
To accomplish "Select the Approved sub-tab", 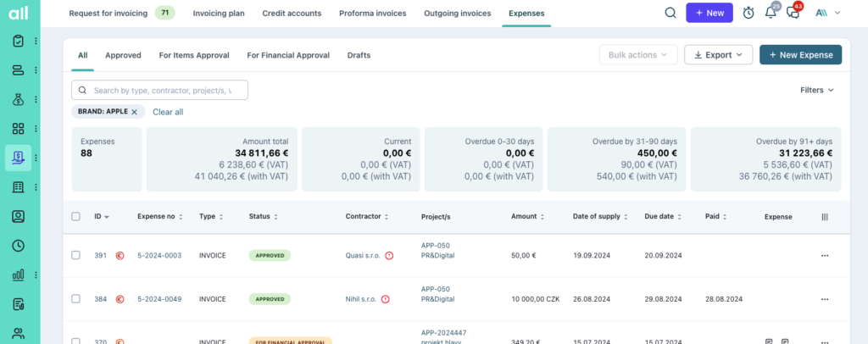I will coord(123,55).
